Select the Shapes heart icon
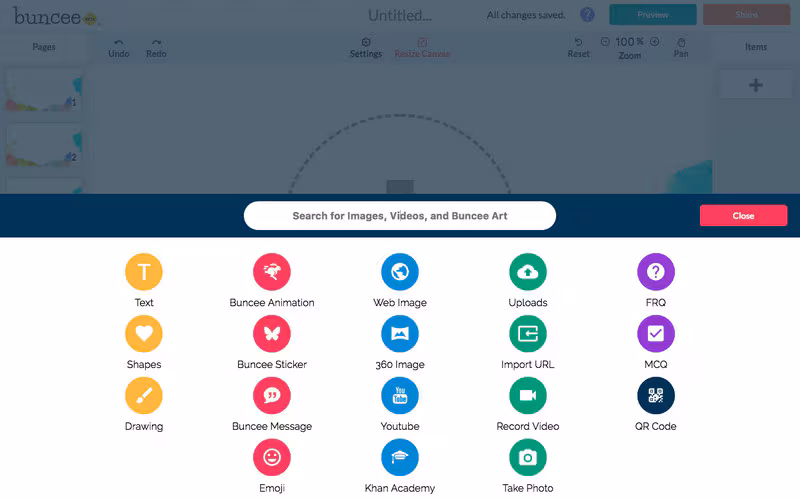 144,334
